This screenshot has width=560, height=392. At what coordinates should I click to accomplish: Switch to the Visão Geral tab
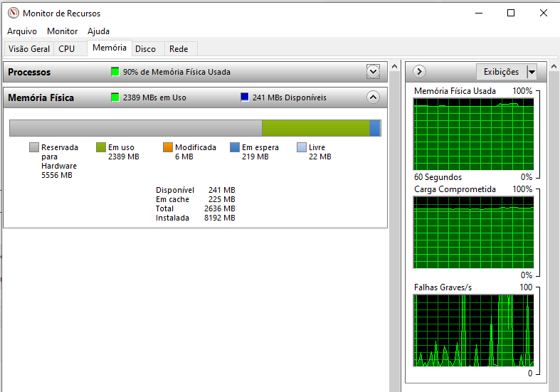pos(29,49)
